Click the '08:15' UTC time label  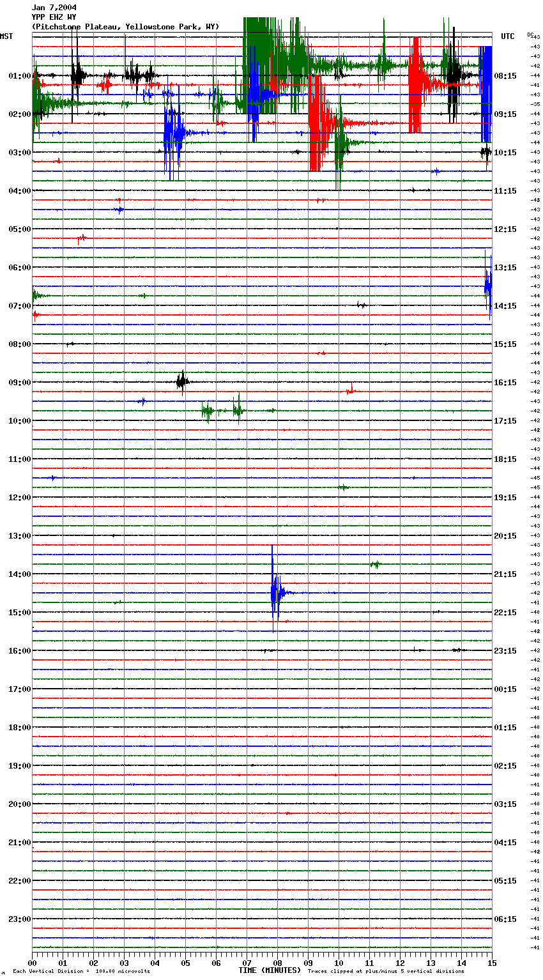point(505,75)
